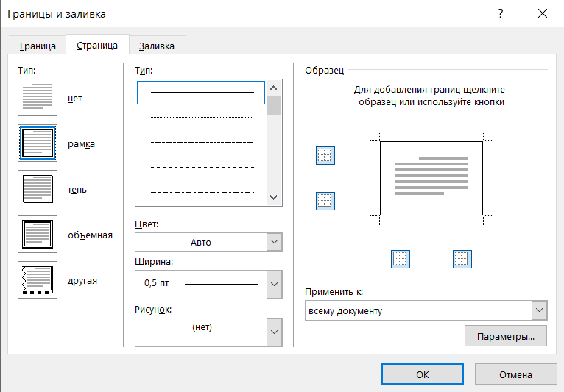Expand the 'Применить к' dropdown
This screenshot has height=392, width=564.
[539, 310]
